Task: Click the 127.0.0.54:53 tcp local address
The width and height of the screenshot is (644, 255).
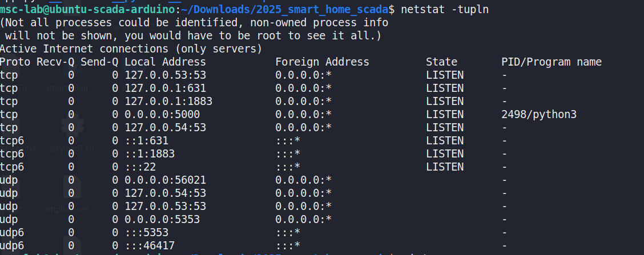Action: point(165,128)
